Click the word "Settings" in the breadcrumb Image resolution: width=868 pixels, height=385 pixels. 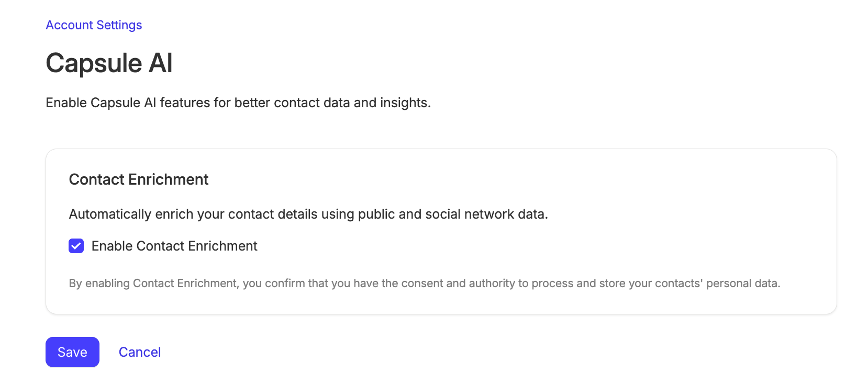pyautogui.click(x=119, y=25)
